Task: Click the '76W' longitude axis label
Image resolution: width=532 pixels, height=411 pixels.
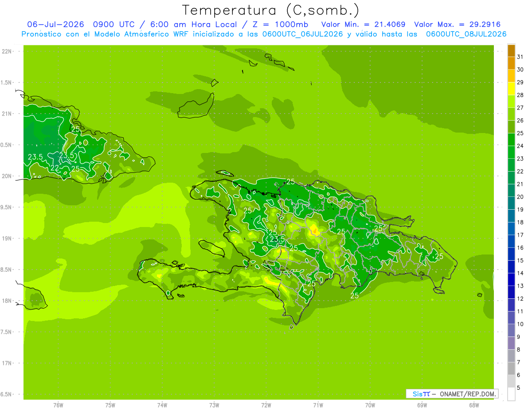Action: (x=58, y=405)
